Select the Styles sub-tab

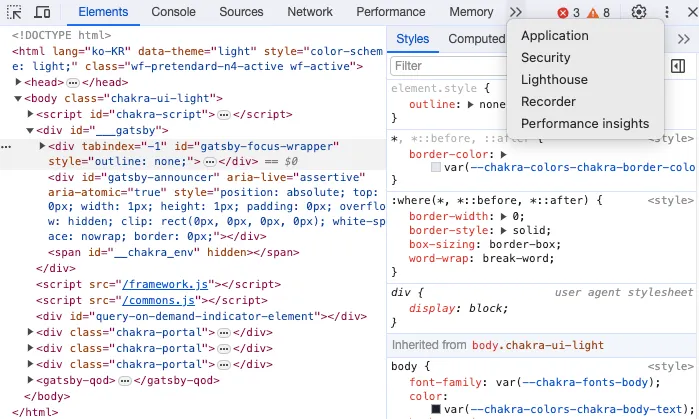pyautogui.click(x=412, y=39)
